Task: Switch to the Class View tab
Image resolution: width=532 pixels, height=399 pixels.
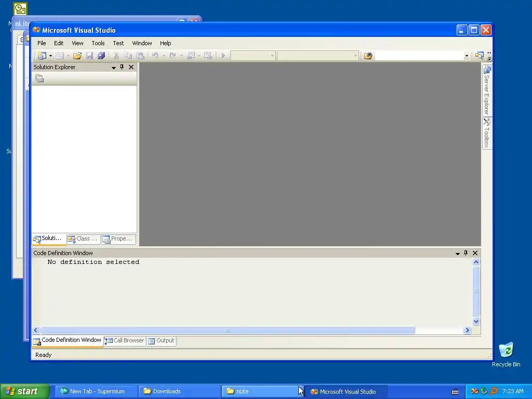Action: 84,239
